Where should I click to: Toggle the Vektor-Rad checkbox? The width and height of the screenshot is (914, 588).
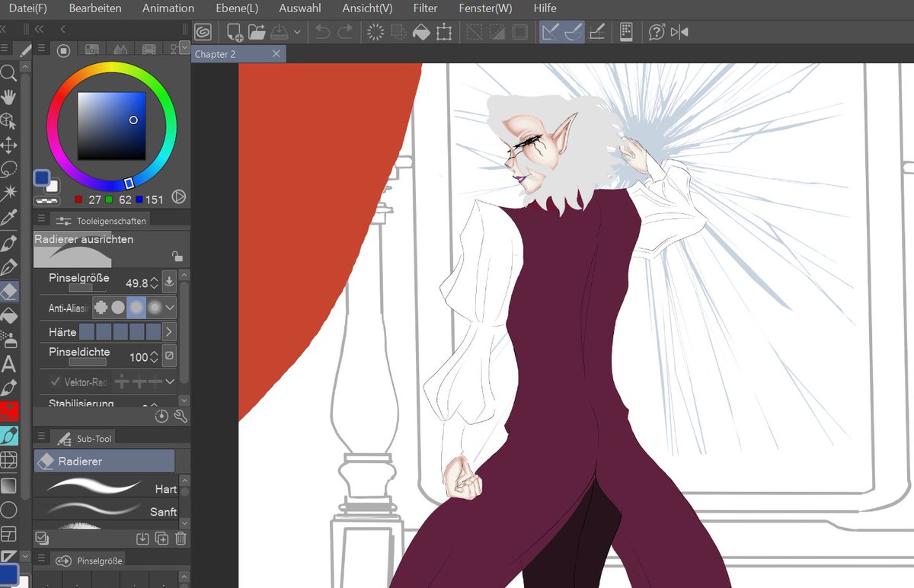point(55,382)
